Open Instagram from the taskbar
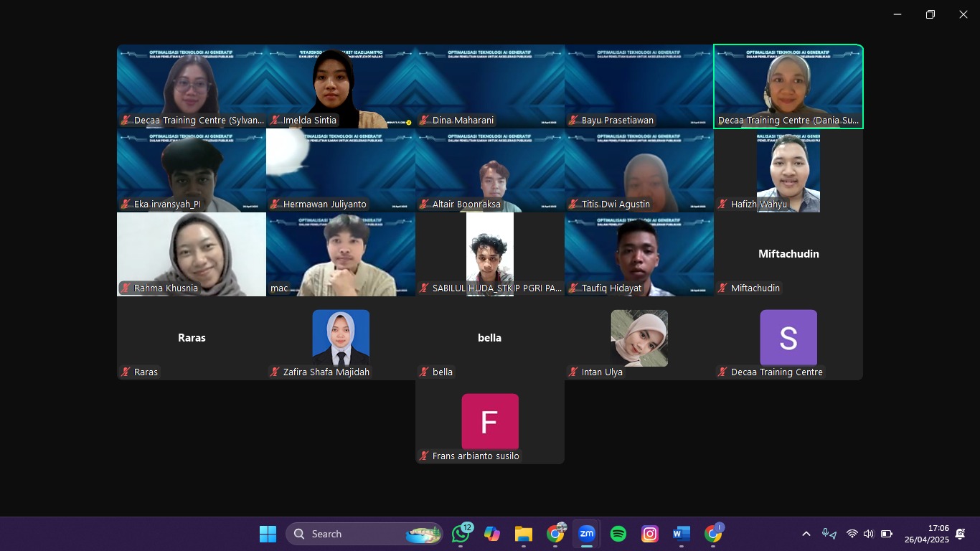 pos(649,534)
